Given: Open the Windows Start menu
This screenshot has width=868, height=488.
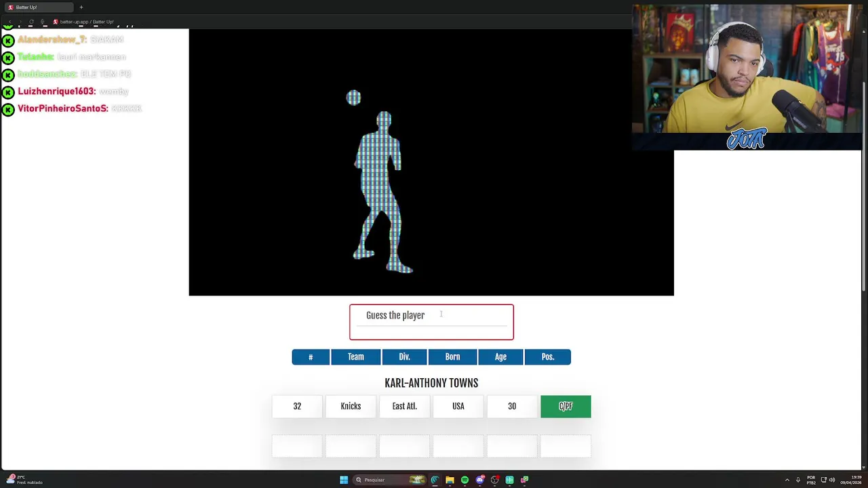Looking at the screenshot, I should (x=344, y=480).
